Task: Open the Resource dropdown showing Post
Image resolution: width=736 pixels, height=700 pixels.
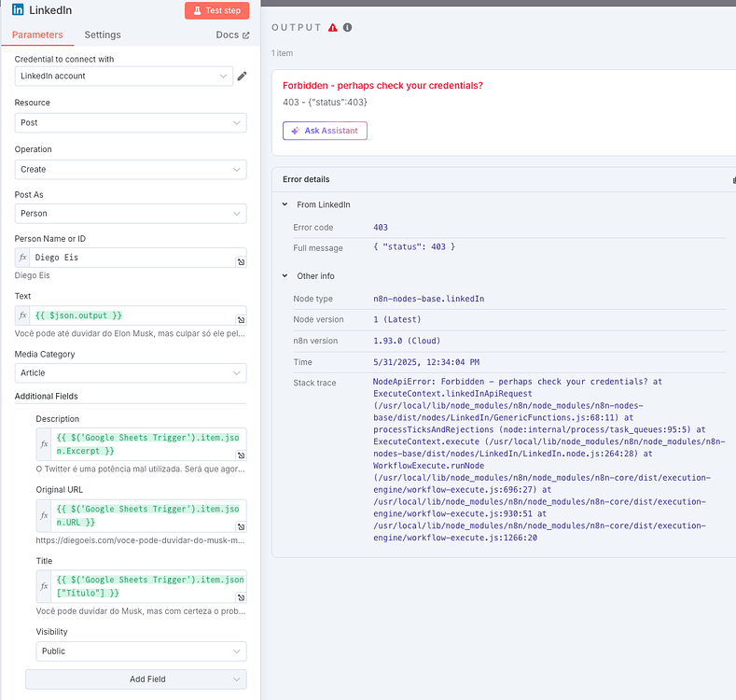Action: point(131,122)
